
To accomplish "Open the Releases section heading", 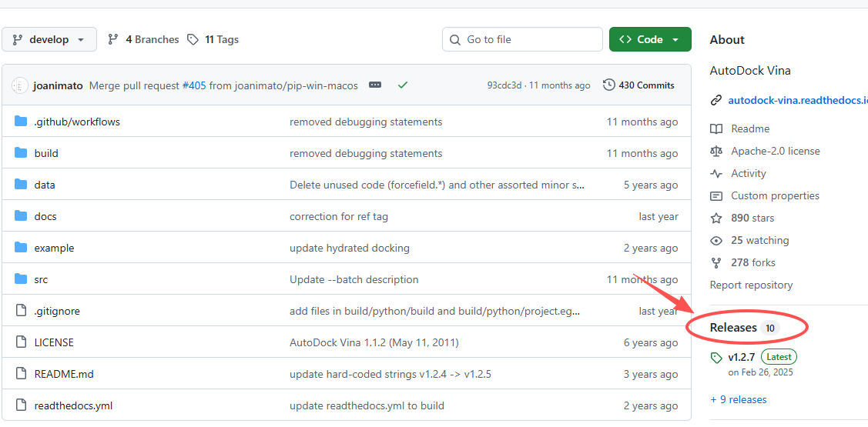I will pyautogui.click(x=733, y=328).
